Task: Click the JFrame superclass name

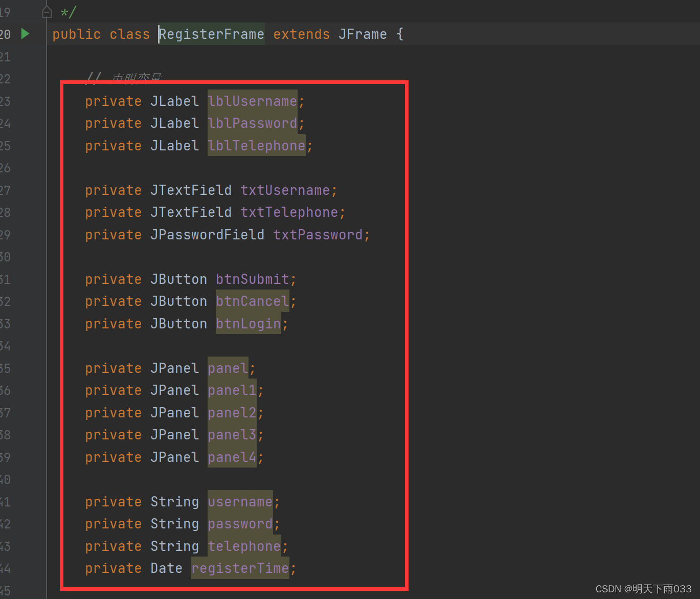Action: [x=363, y=34]
